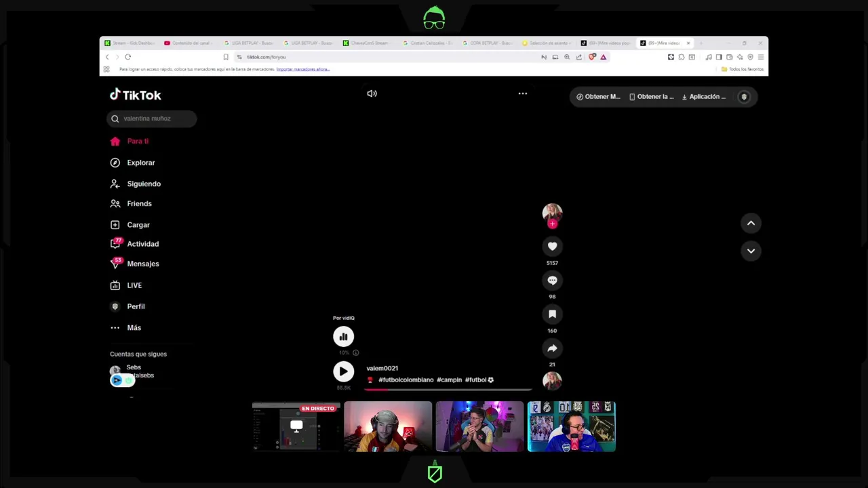Image resolution: width=868 pixels, height=488 pixels.
Task: Go to previous video with up chevron
Action: pyautogui.click(x=751, y=223)
